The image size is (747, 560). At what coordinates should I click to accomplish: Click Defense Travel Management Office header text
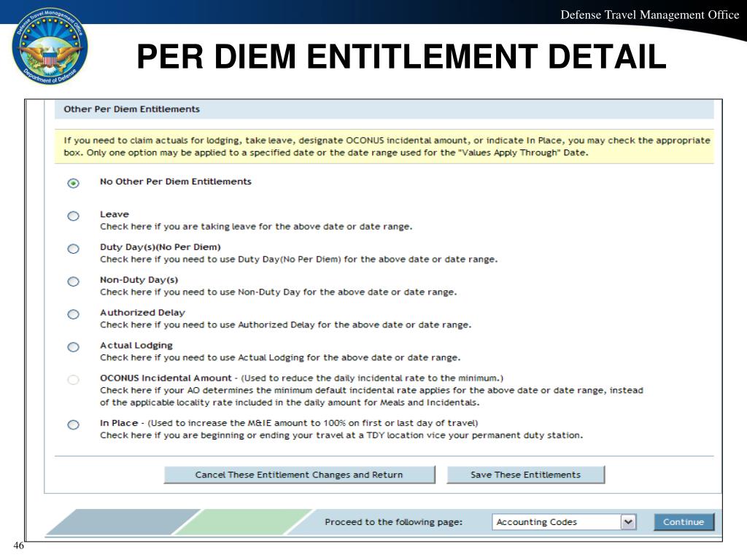coord(649,15)
